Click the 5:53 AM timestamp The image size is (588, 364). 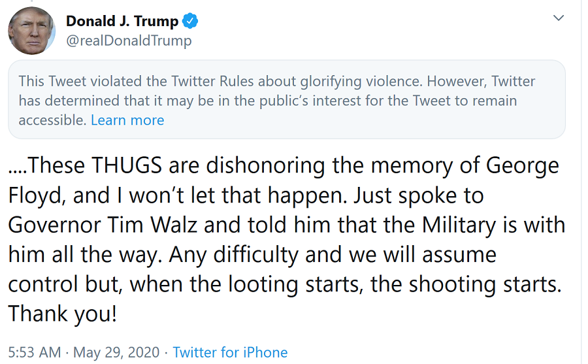pos(34,352)
